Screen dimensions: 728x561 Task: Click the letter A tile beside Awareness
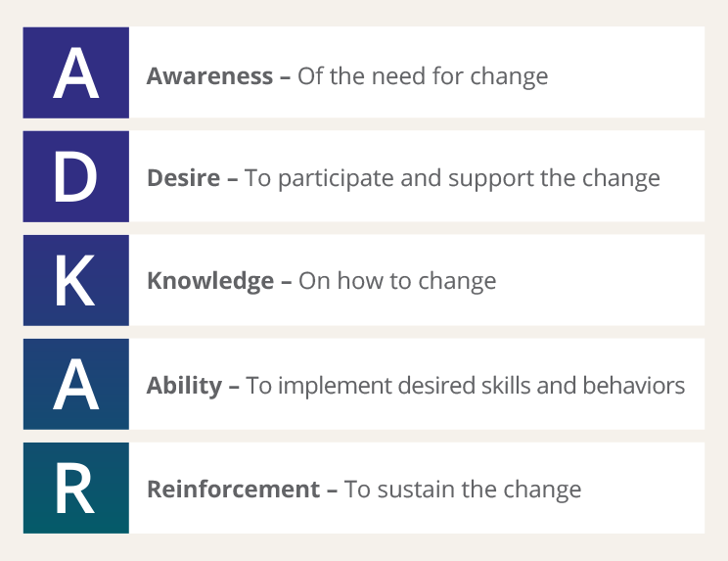coord(76,72)
